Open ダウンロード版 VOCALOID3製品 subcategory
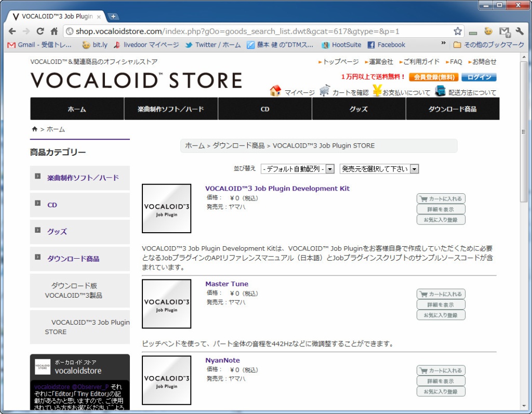The width and height of the screenshot is (532, 414). [79, 290]
